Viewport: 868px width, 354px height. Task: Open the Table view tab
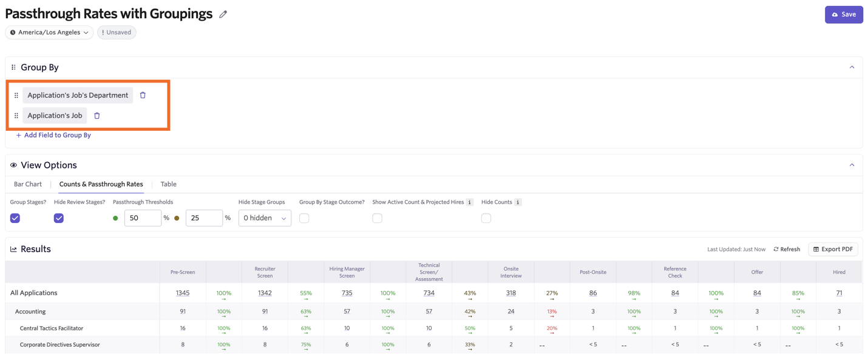pos(169,184)
